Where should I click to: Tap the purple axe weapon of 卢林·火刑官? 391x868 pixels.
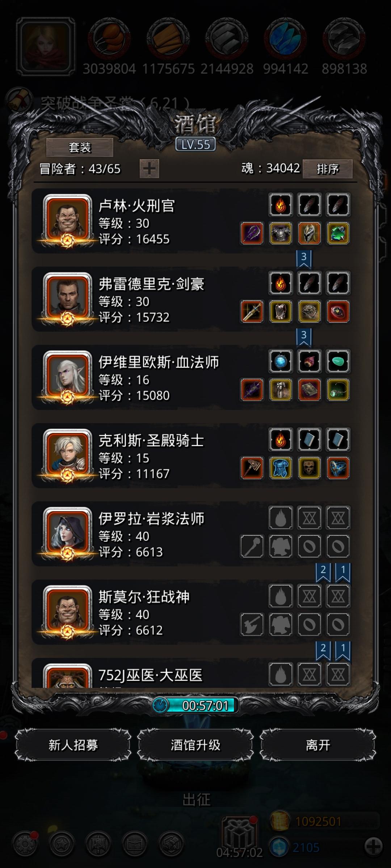coord(252,233)
